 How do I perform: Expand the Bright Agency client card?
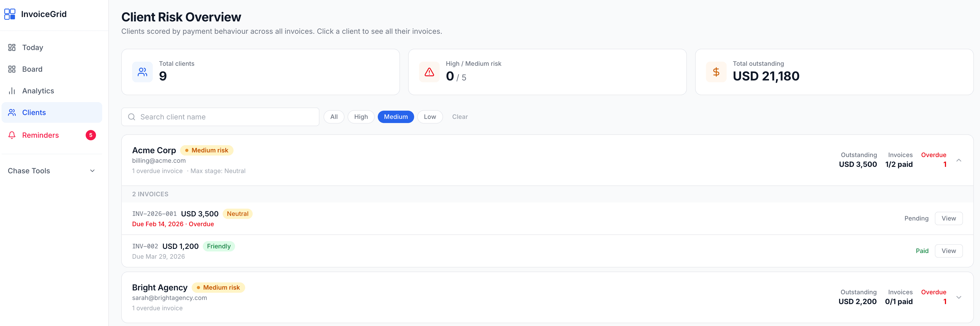959,297
